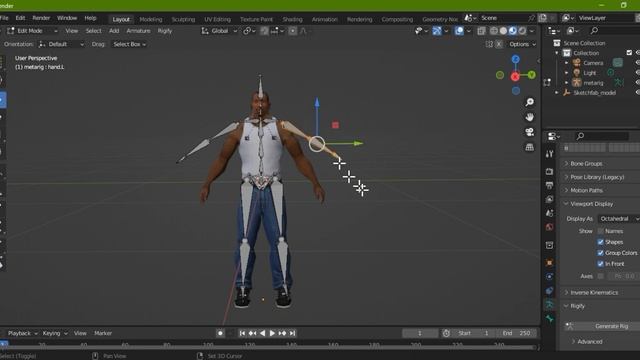Open Select Box drag dropdown
The height and width of the screenshot is (360, 640).
point(129,44)
